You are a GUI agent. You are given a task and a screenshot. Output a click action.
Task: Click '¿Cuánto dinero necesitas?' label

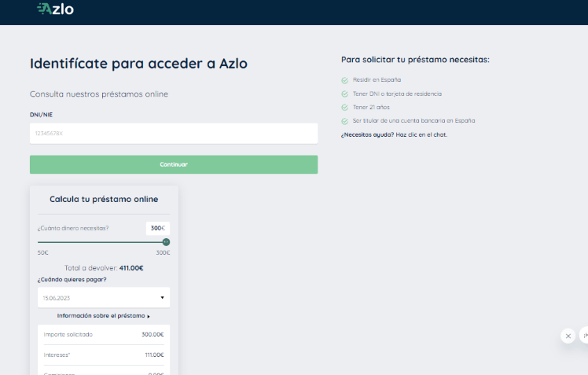(73, 228)
